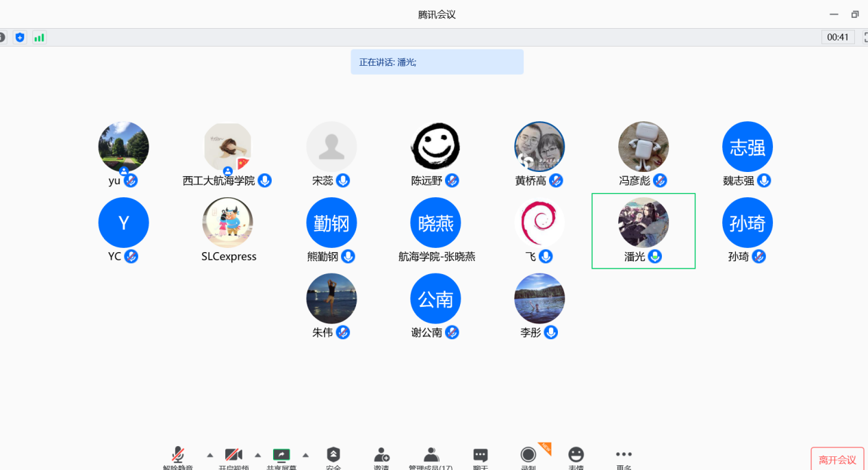868x470 pixels.
Task: Select 李彤's lake photo avatar
Action: point(539,299)
